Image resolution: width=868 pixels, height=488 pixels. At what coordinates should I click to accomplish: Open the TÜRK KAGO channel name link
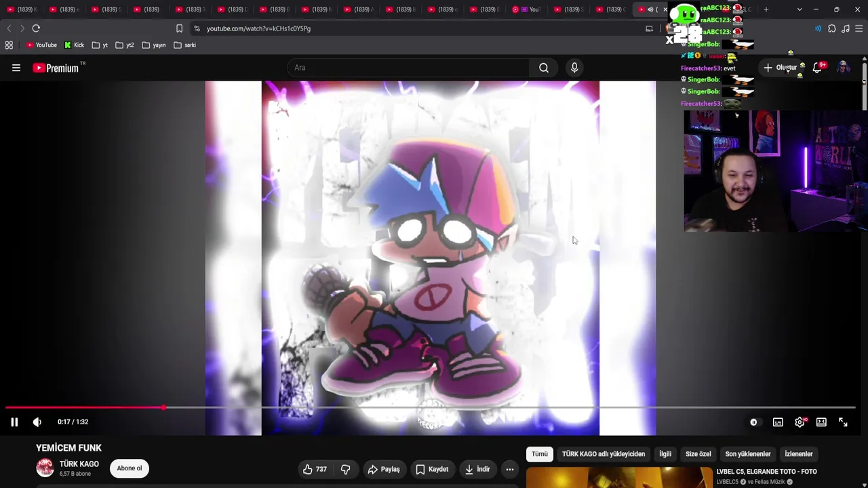tap(79, 464)
